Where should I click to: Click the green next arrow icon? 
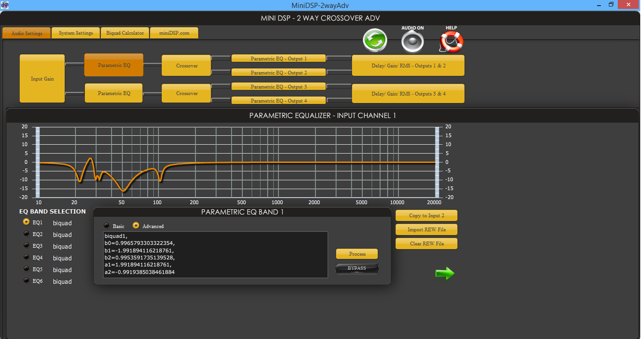(x=444, y=273)
